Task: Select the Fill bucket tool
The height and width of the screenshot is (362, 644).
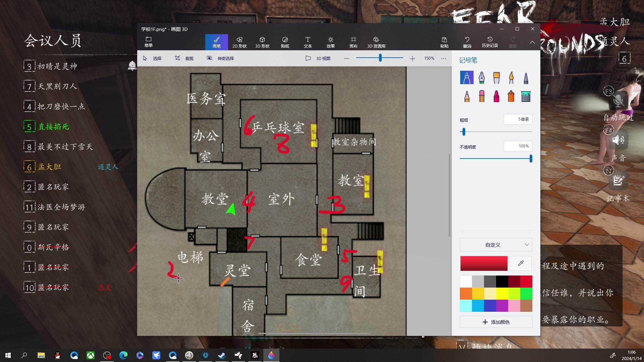Action: (x=526, y=96)
